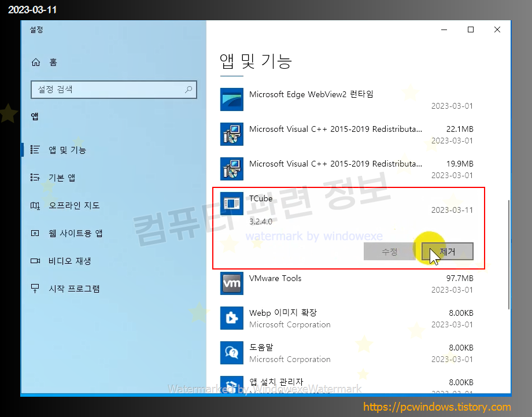Click TCube version 3.2.4.0 text
Image resolution: width=532 pixels, height=417 pixels.
(x=261, y=222)
